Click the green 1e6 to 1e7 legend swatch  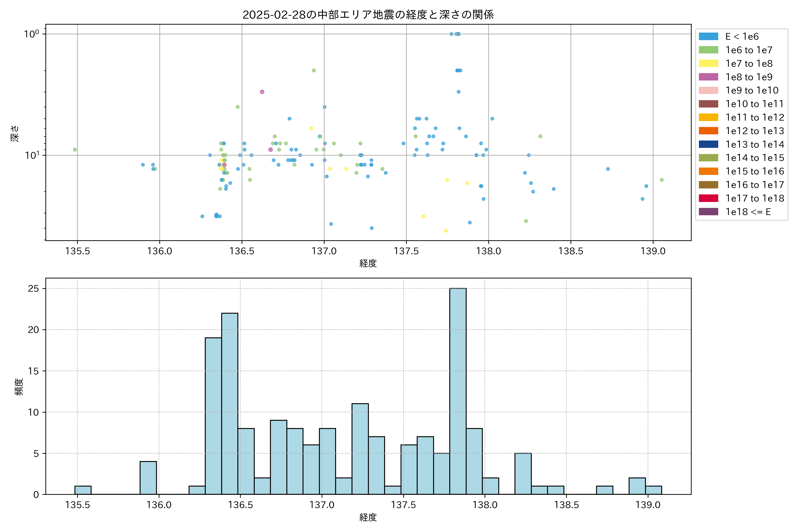[708, 50]
